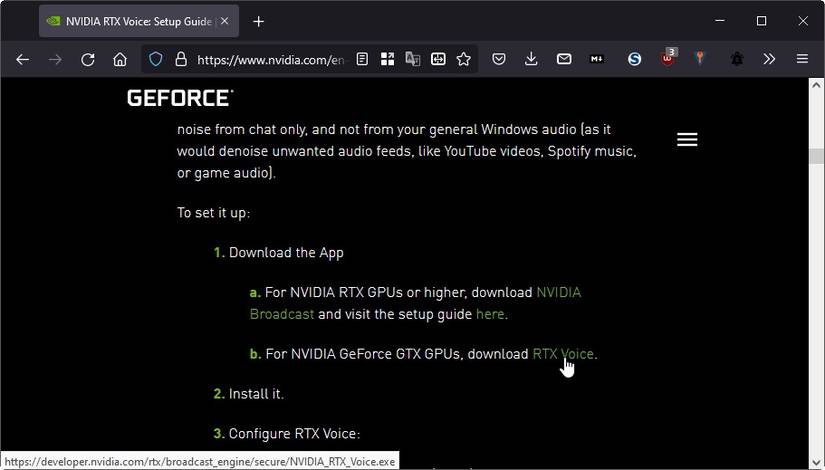This screenshot has height=470, width=825.
Task: Click the QR-grid extension icon in address bar
Action: coord(388,59)
